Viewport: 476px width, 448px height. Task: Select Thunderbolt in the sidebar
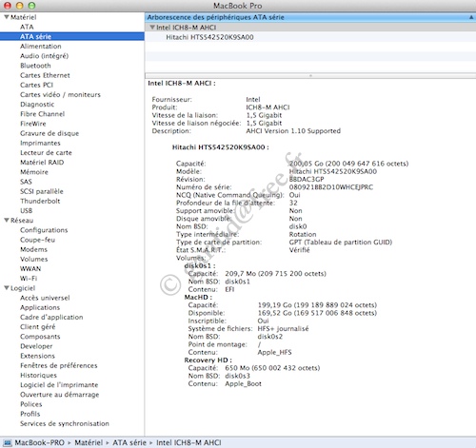[40, 201]
